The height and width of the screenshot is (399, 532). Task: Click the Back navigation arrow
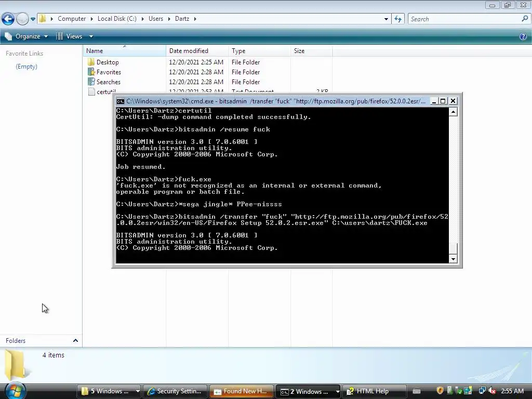tap(8, 19)
